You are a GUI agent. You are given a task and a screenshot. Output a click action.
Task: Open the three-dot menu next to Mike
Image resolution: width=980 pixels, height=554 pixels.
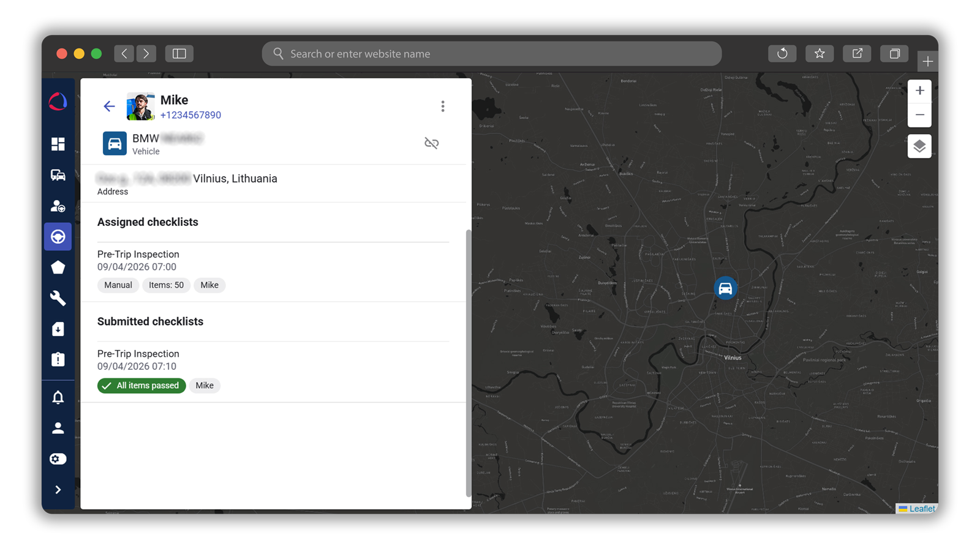[443, 106]
